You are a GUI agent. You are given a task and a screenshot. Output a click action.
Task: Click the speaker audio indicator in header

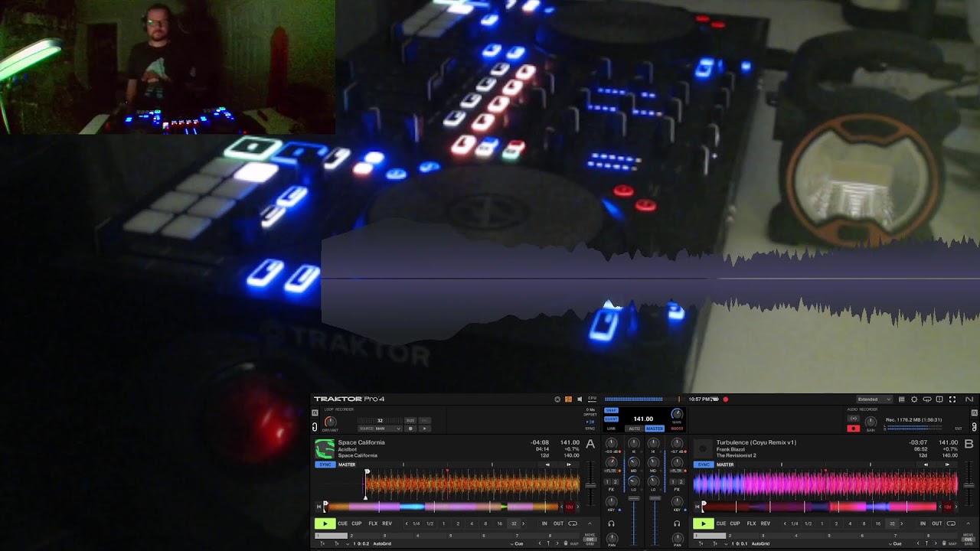[580, 399]
